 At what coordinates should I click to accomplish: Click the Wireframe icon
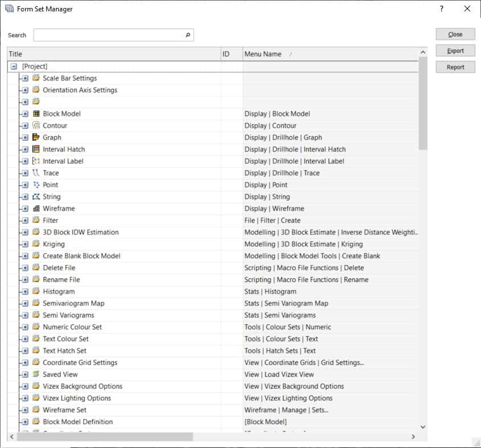click(36, 209)
